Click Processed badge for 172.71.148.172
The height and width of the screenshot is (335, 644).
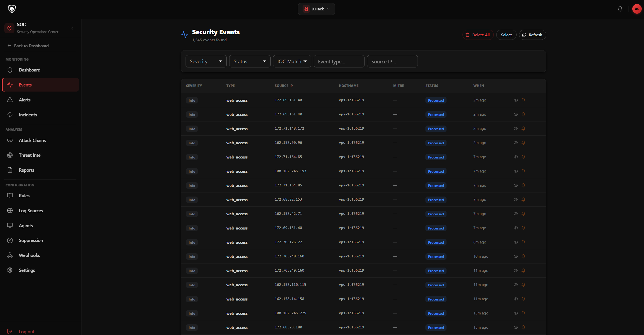point(436,129)
